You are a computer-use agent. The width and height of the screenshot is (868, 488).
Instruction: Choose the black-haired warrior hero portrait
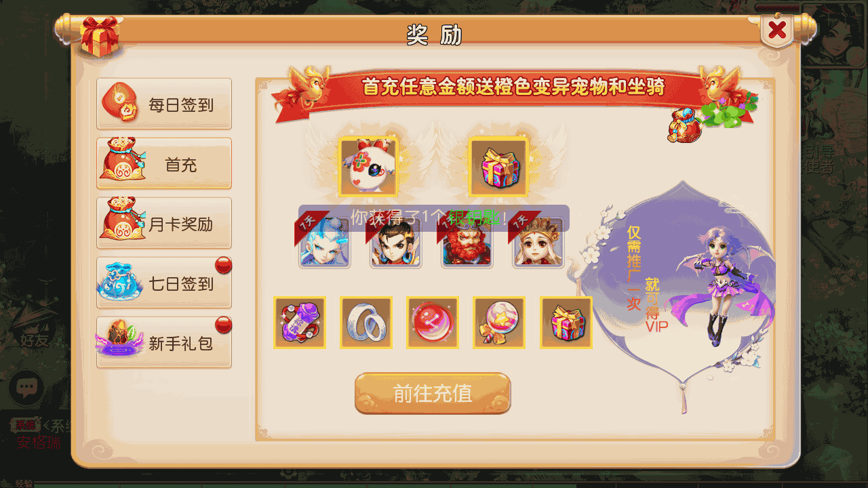(x=396, y=243)
